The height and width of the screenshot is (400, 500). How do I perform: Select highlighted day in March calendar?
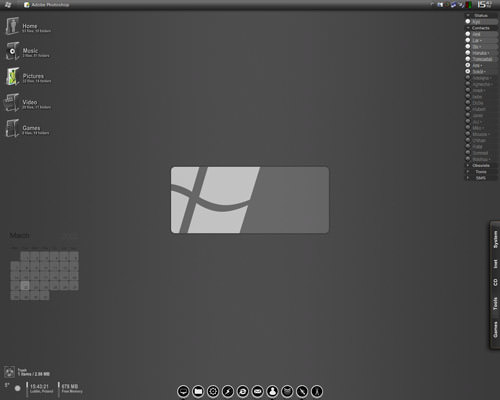(25, 286)
